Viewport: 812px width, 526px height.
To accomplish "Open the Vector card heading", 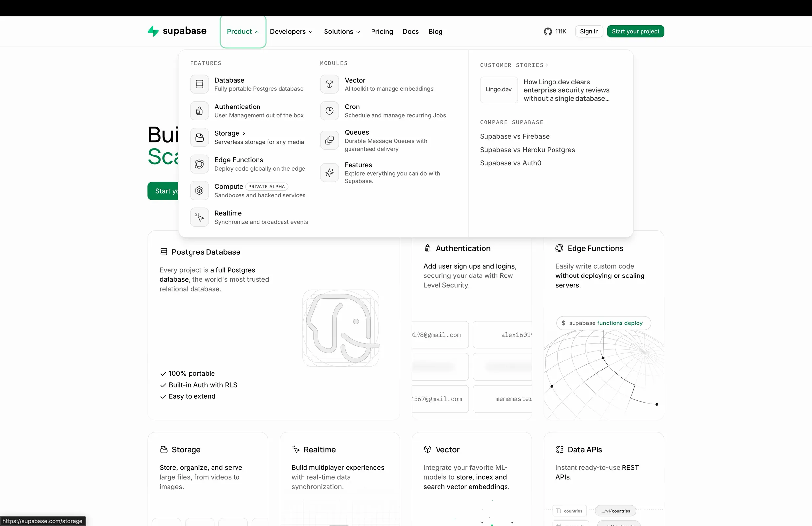I will coord(447,449).
